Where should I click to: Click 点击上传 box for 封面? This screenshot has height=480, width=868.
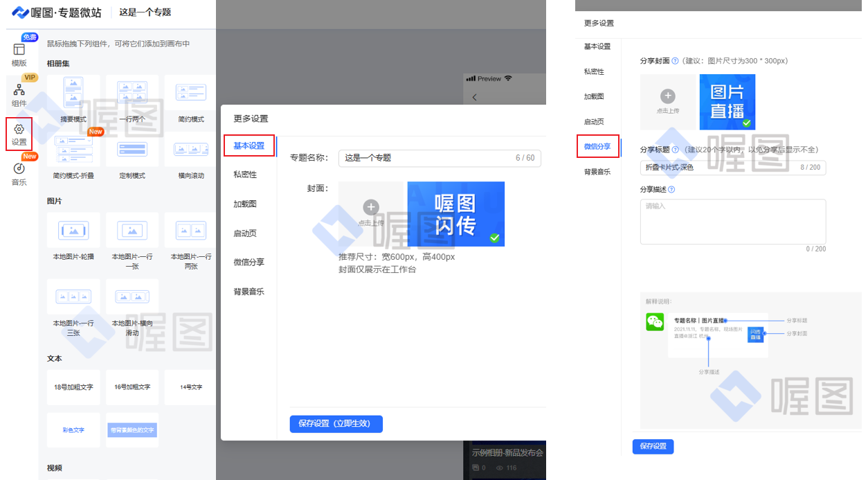point(371,214)
